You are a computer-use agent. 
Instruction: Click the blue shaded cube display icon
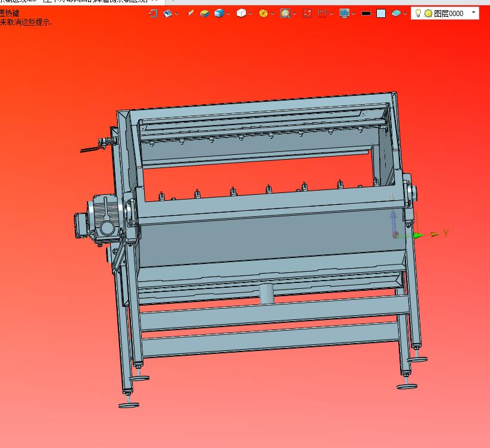(219, 14)
